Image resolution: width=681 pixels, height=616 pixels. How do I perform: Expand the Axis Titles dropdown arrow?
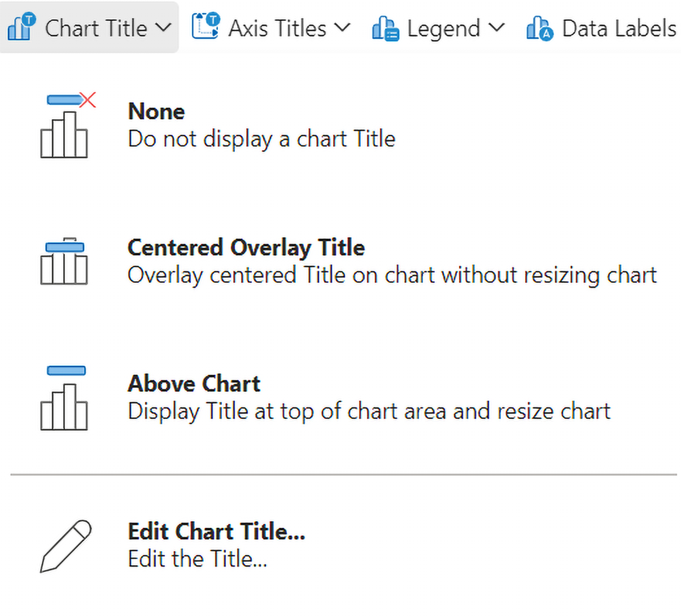pos(342,27)
